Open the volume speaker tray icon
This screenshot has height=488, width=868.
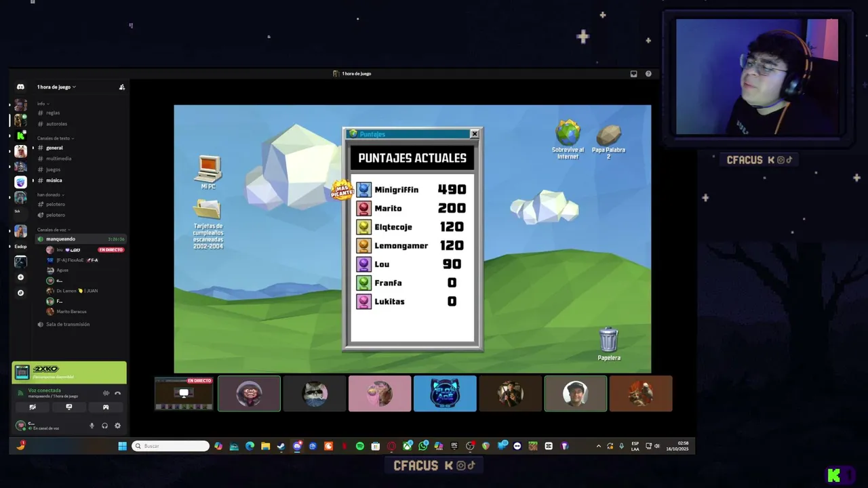(x=657, y=446)
